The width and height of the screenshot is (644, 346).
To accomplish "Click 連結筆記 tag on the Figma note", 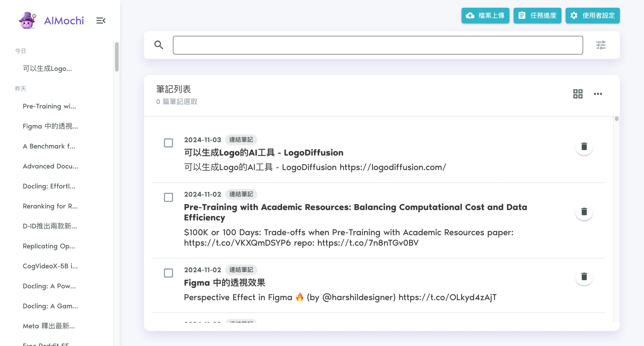I will [x=241, y=270].
